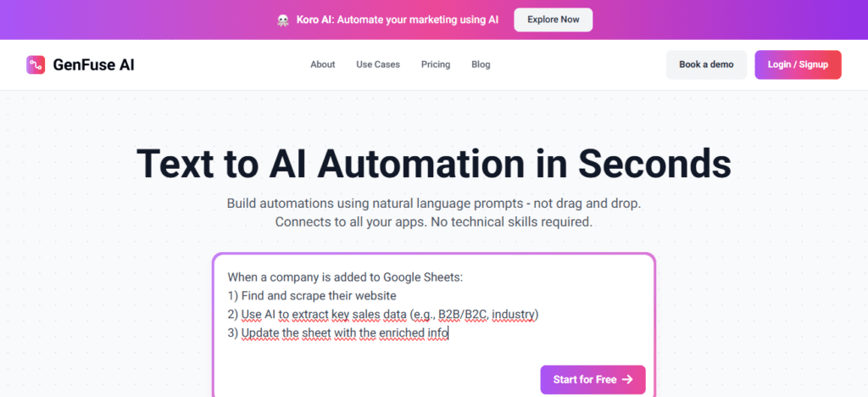The height and width of the screenshot is (397, 868).
Task: Place cursor after 'enriched info' in prompt
Action: tap(448, 333)
